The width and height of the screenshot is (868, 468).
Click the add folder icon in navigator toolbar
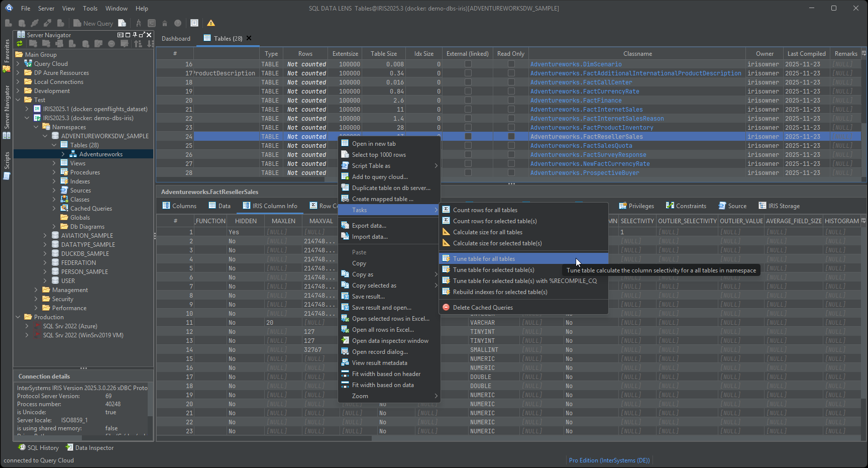click(33, 44)
